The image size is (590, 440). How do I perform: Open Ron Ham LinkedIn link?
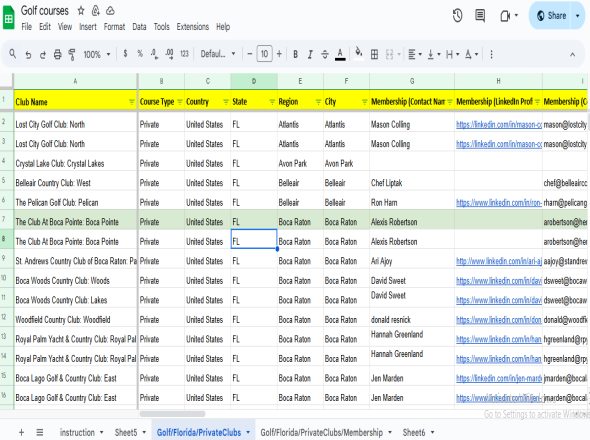(x=499, y=203)
